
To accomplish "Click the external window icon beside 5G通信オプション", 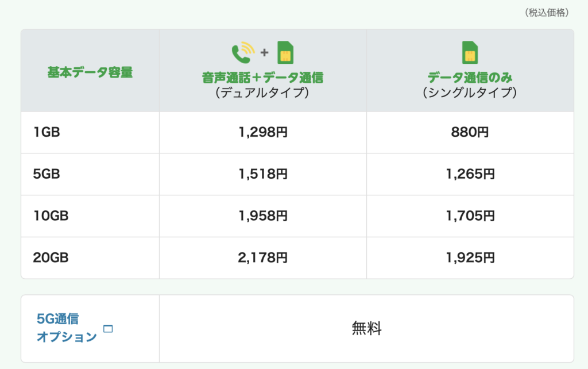I will [107, 329].
